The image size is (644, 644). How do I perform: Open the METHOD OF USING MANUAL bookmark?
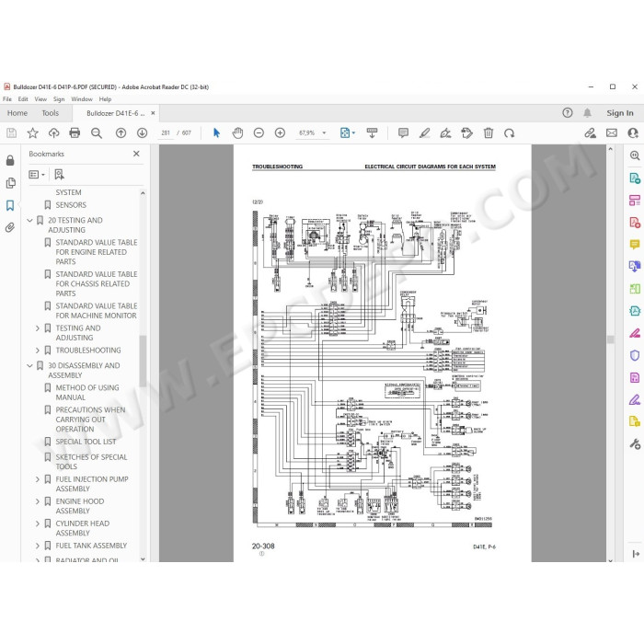pyautogui.click(x=87, y=393)
